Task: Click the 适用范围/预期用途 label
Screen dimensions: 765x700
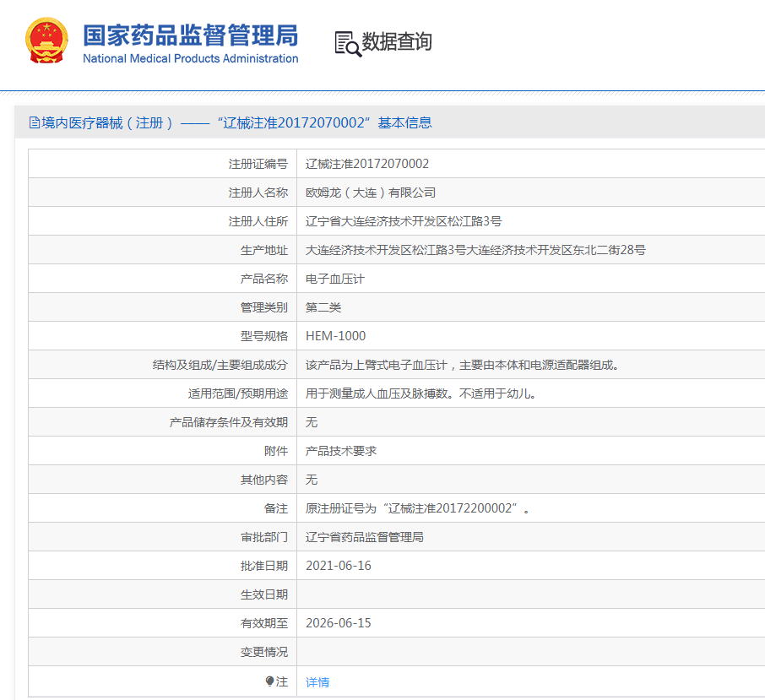Action: point(238,393)
